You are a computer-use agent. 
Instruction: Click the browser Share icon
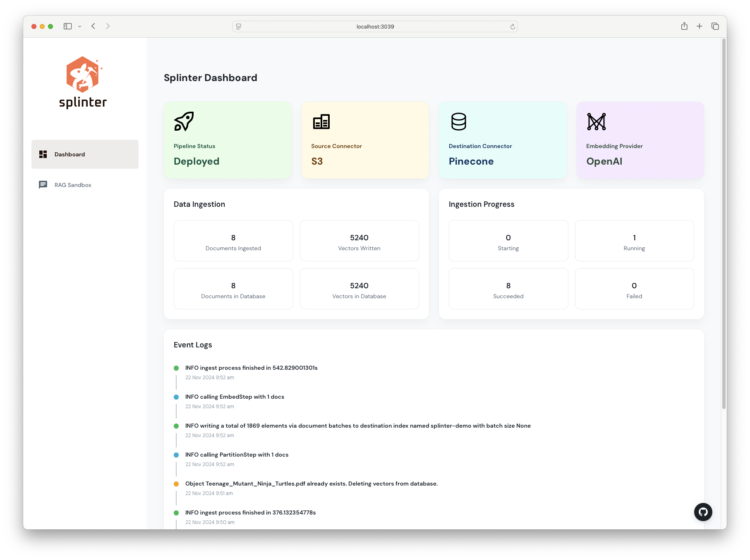(684, 26)
